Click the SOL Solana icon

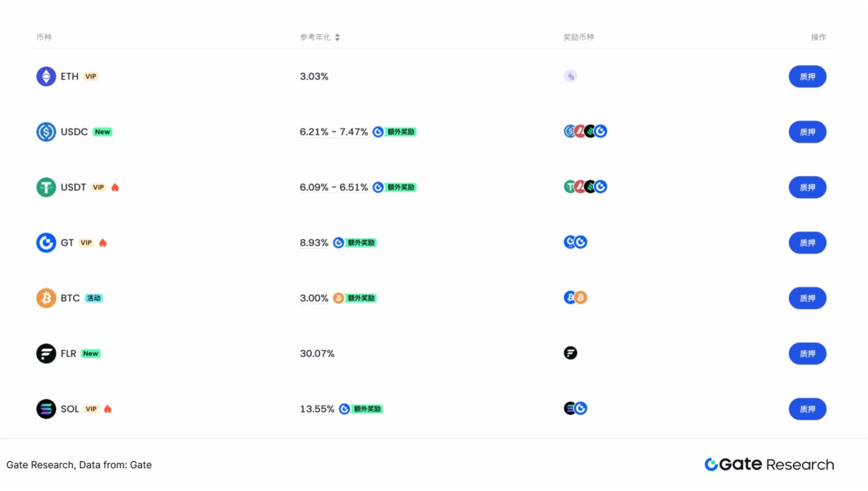click(46, 409)
